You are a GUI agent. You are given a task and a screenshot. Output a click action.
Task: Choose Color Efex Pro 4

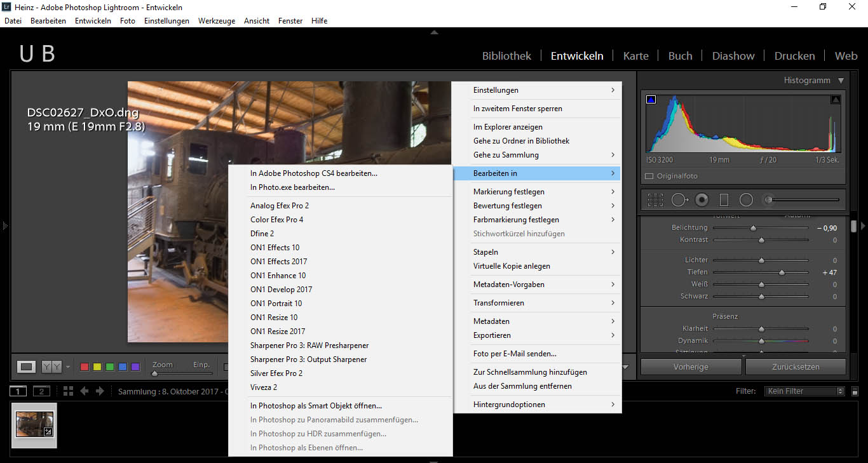[x=340, y=220]
